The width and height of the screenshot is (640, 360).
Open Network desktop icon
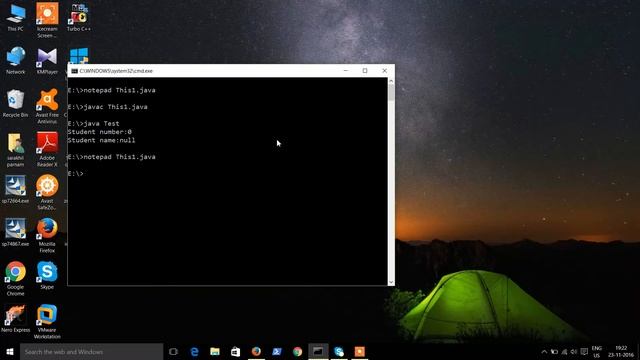click(x=16, y=61)
